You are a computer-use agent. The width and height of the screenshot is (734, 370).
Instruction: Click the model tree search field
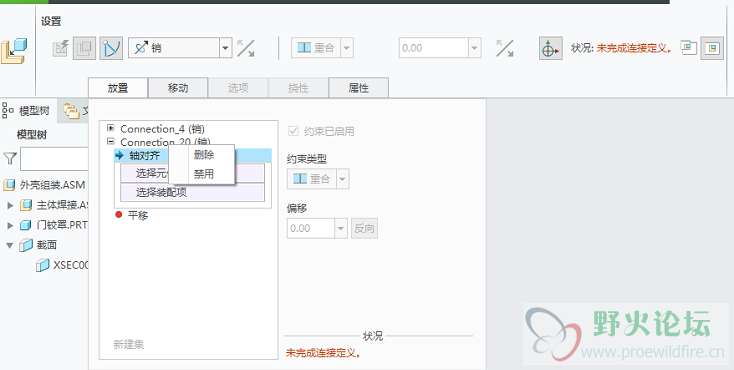(x=54, y=159)
